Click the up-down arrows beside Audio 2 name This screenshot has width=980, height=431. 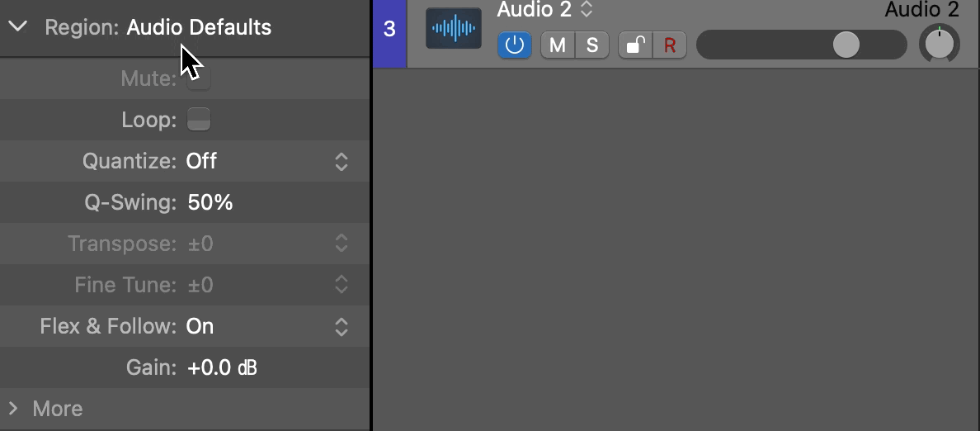tap(586, 9)
